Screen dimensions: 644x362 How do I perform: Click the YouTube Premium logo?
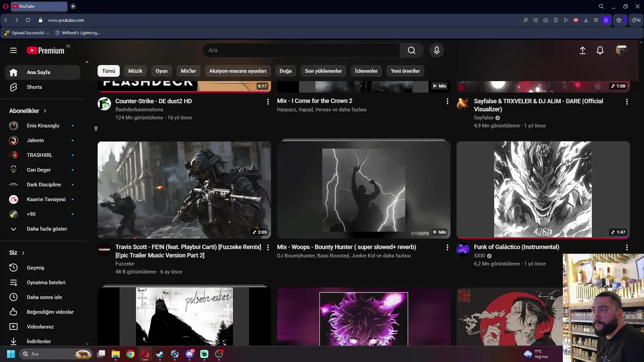(46, 50)
